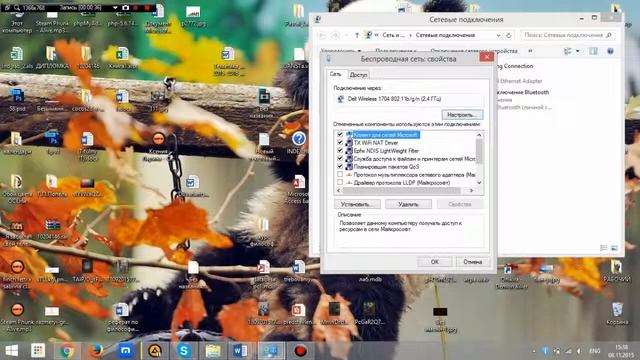
Task: Open Корзина recycle bin desktop icon
Action: tap(617, 313)
